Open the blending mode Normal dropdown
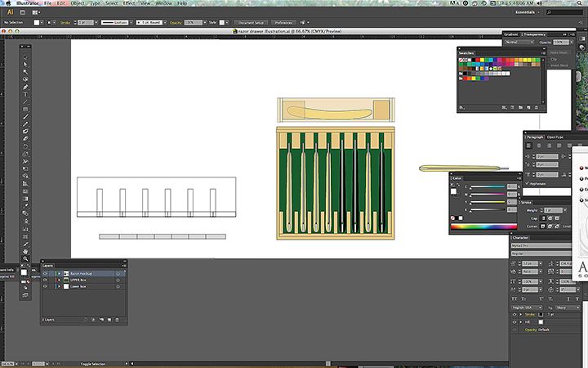This screenshot has width=588, height=368. pyautogui.click(x=519, y=41)
